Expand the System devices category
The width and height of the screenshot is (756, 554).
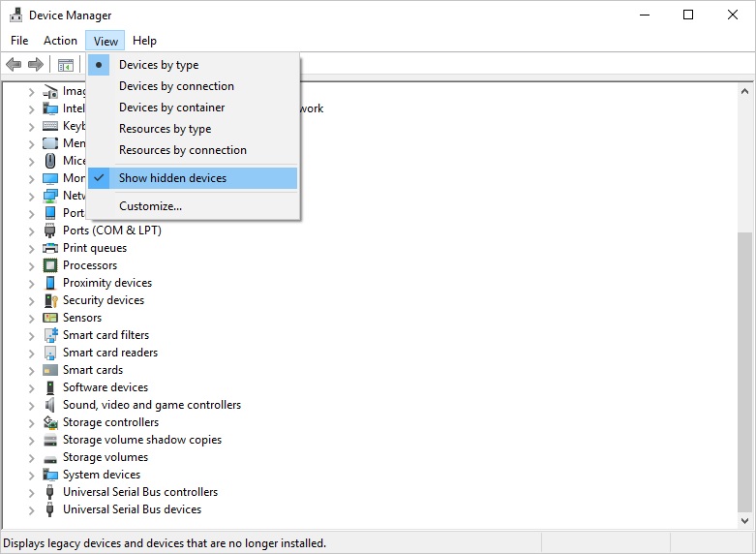31,475
